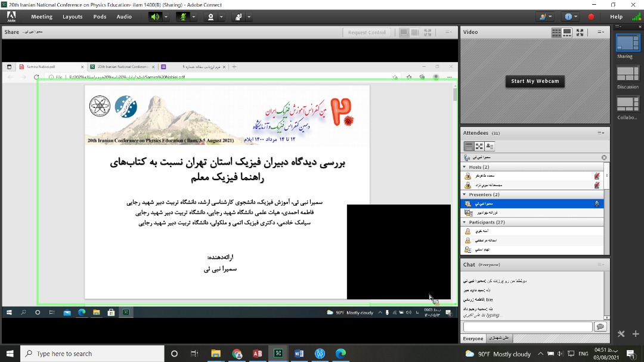Toggle full screen on the Share pod

pyautogui.click(x=428, y=32)
